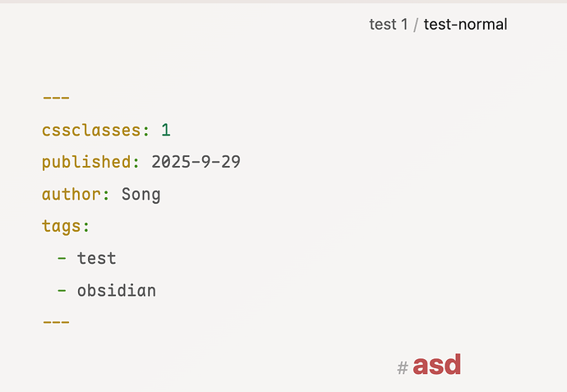The image size is (567, 392).
Task: Click the colon after the tags key
Action: 85,227
